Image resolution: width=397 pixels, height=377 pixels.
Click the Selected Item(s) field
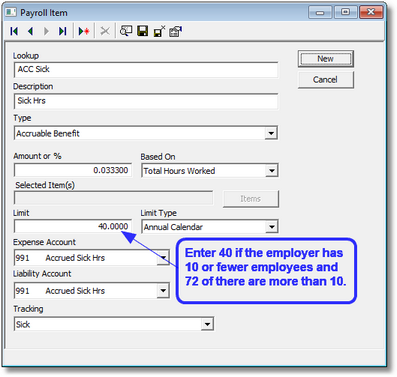[x=113, y=198]
